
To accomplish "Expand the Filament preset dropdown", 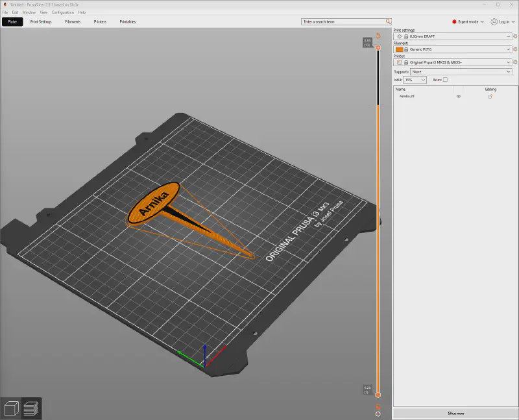I will [508, 49].
